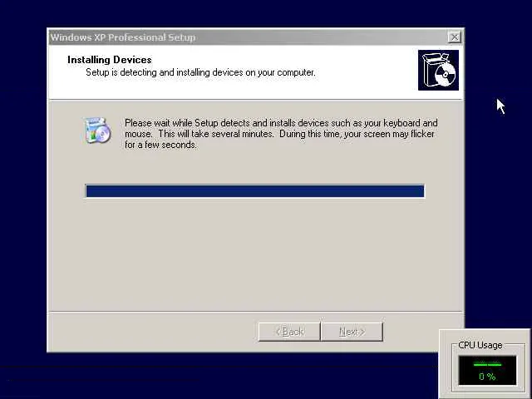This screenshot has height=399, width=532.
Task: Click the Windows XP Professional Setup title bar
Action: (x=255, y=37)
